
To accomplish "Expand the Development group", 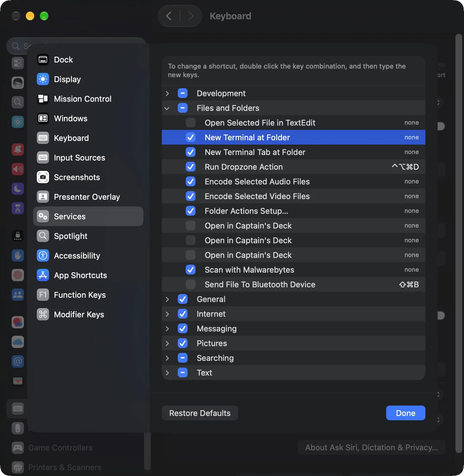I will point(167,93).
